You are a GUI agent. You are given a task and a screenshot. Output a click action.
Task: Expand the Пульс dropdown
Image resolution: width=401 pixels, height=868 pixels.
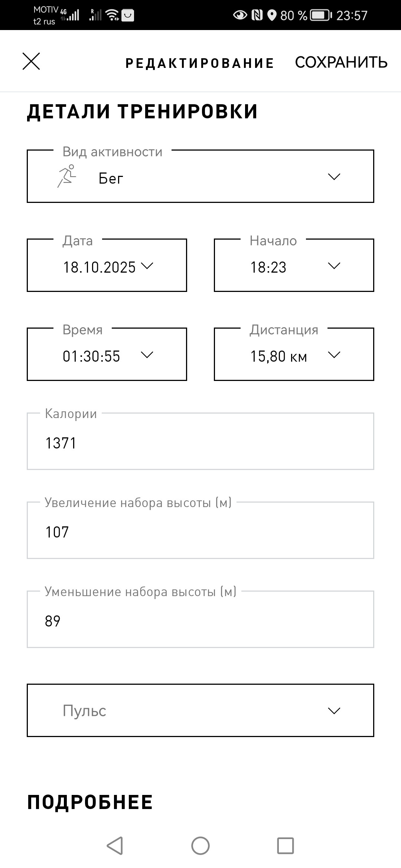point(200,710)
